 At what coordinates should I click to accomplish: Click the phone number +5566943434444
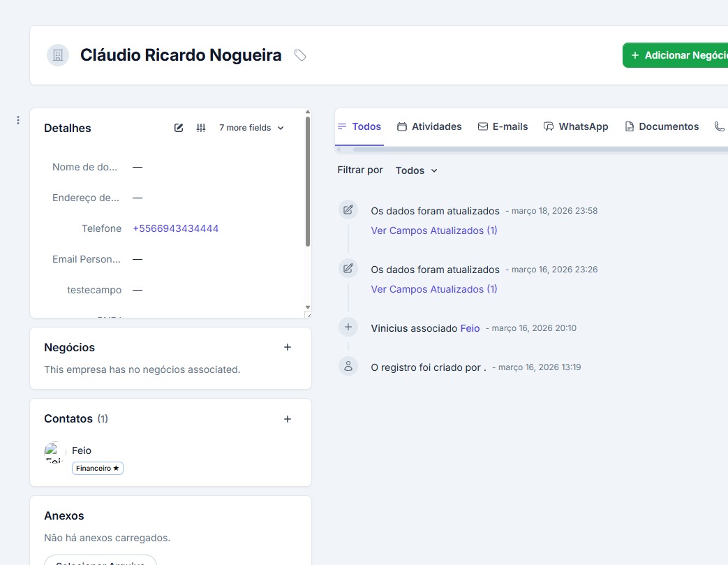coord(176,228)
